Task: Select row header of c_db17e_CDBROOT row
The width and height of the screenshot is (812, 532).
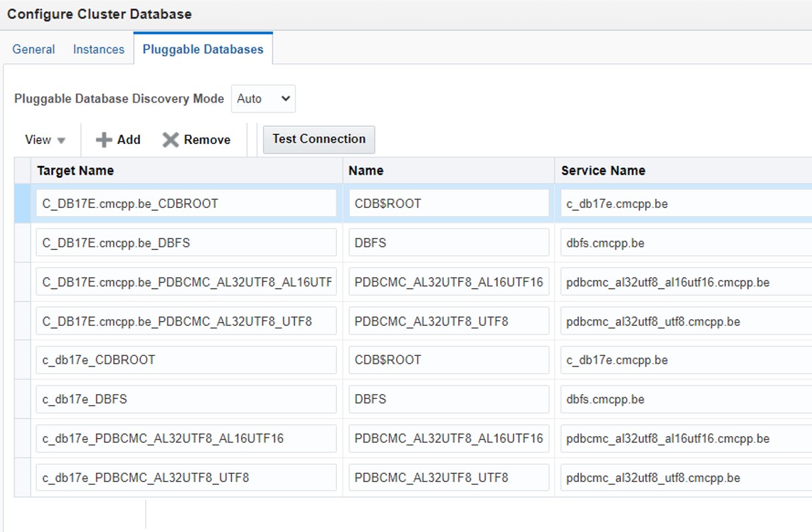Action: (23, 360)
